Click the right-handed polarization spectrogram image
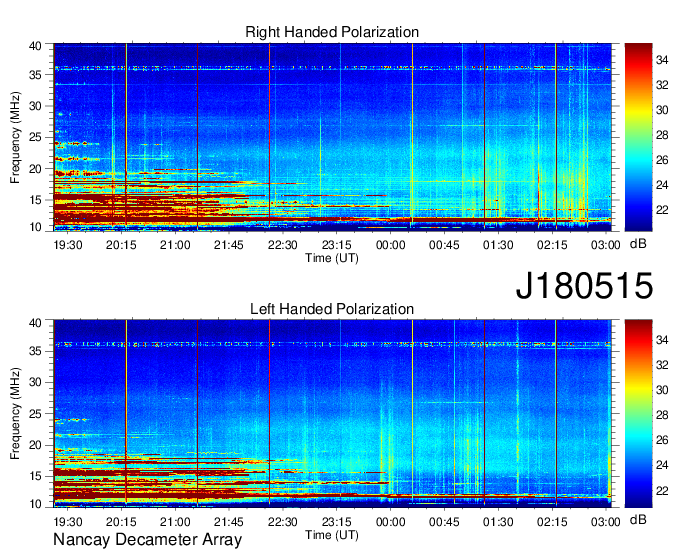This screenshot has width=680, height=552. point(332,137)
